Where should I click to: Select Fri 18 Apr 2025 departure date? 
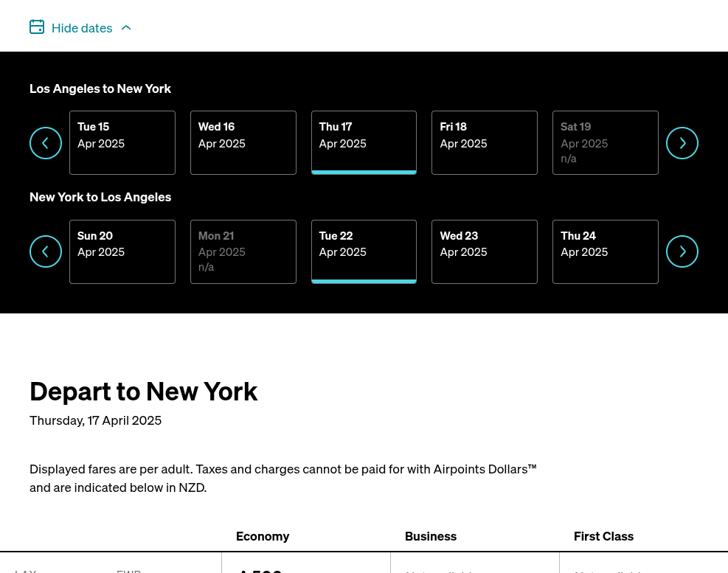click(x=485, y=142)
